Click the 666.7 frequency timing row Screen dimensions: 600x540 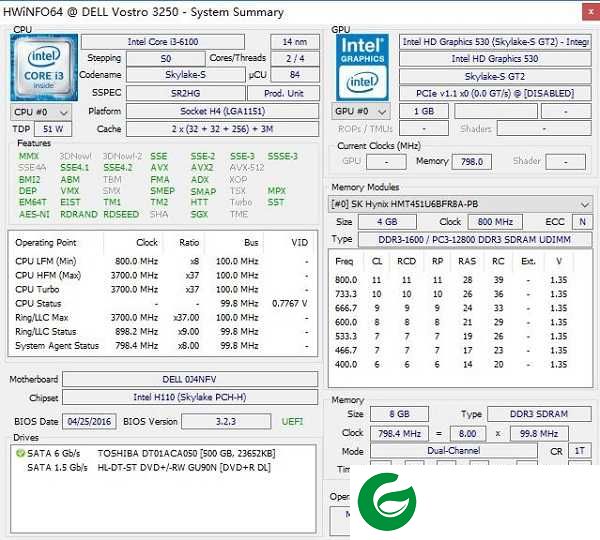point(451,308)
